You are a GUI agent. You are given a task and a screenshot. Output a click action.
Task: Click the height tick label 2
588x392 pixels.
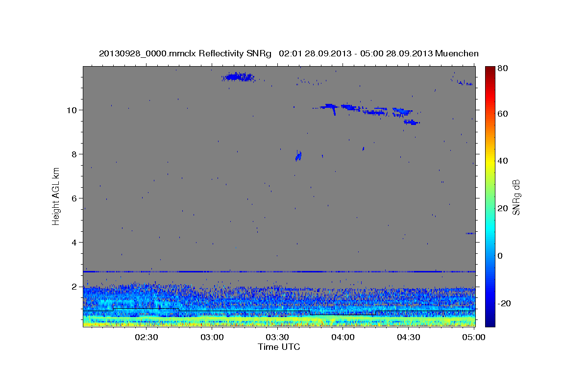[74, 287]
